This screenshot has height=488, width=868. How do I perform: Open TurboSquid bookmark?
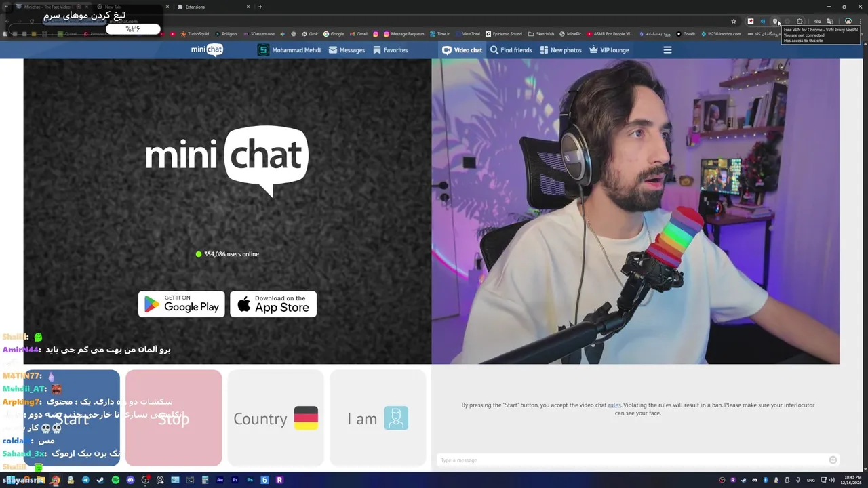click(x=195, y=34)
